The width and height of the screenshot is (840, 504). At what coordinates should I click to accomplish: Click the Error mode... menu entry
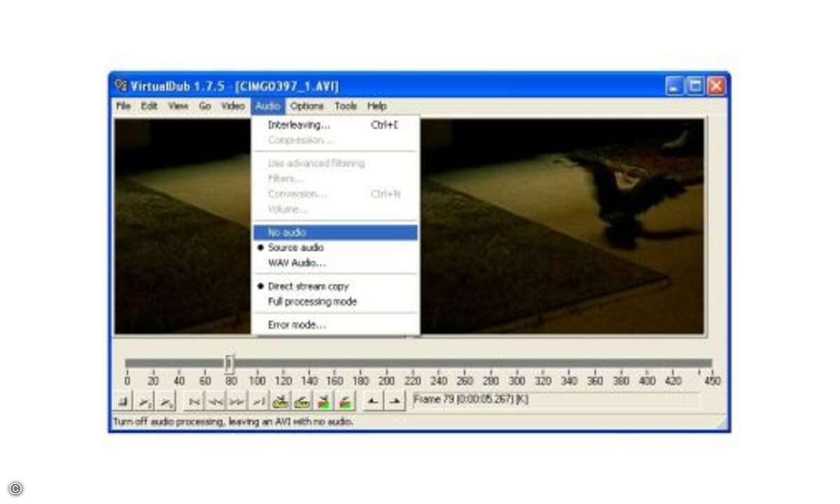click(x=335, y=325)
